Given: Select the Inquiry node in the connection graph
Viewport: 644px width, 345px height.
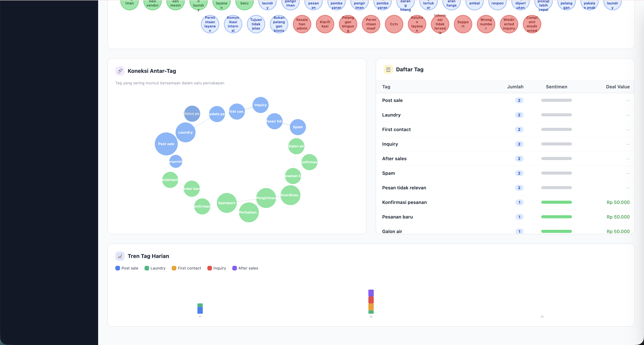Looking at the screenshot, I should pyautogui.click(x=260, y=105).
